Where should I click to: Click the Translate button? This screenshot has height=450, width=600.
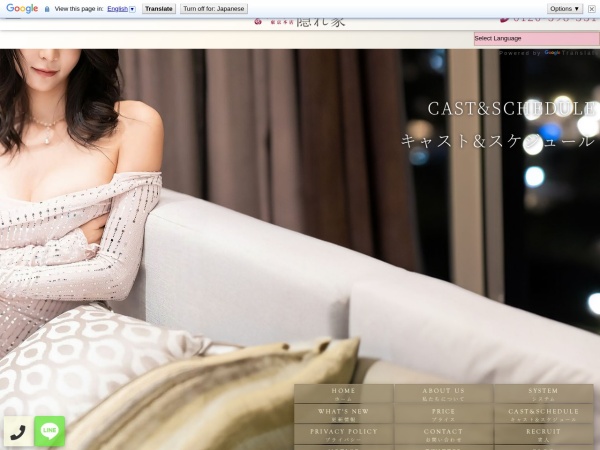click(159, 9)
